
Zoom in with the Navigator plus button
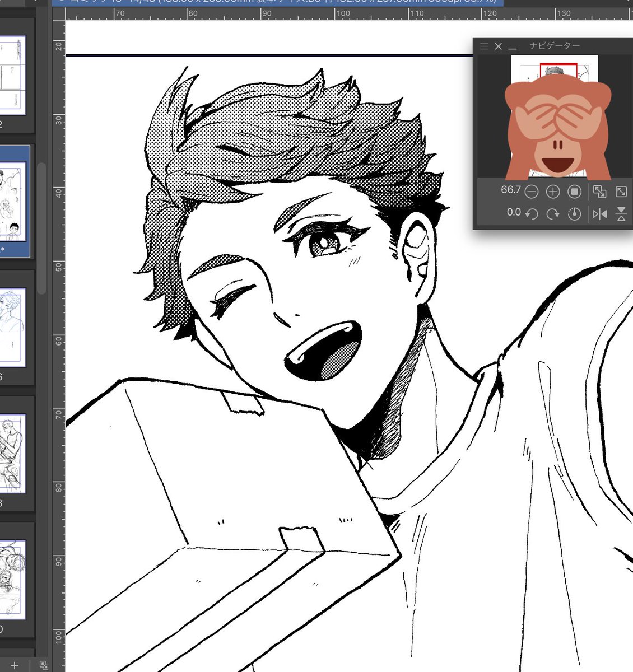[553, 192]
